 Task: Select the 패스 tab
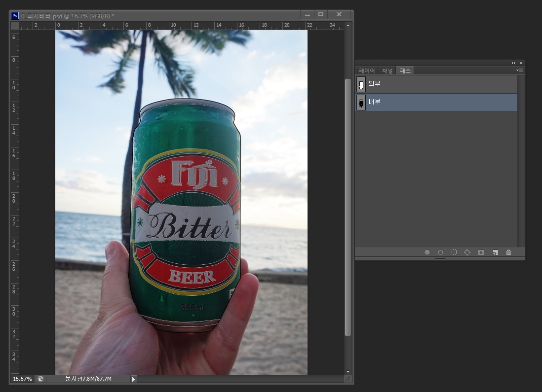coord(405,71)
